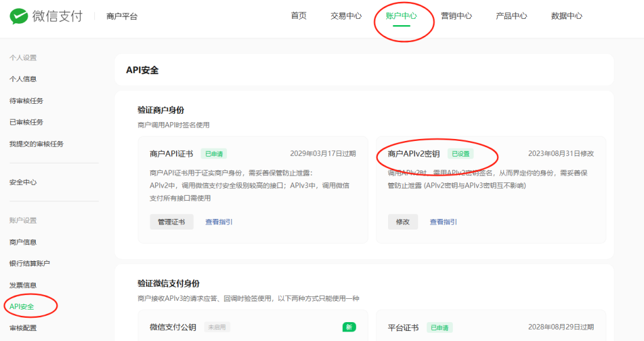Screen dimensions: 644x341
Task: Select API安全 in the sidebar
Action: tap(22, 306)
